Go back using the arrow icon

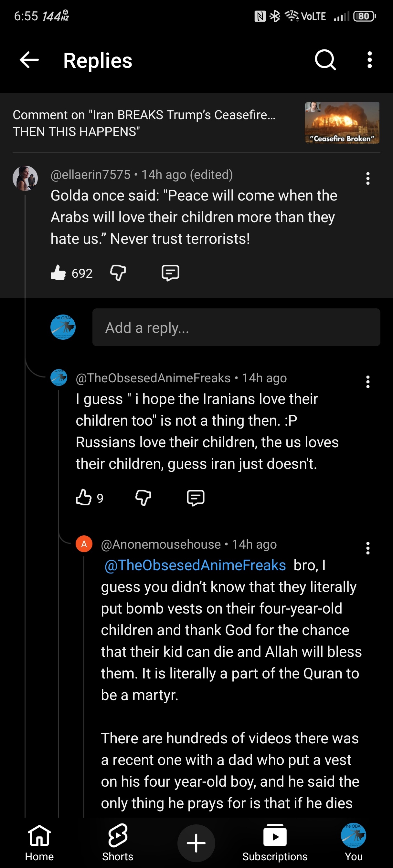[x=29, y=60]
